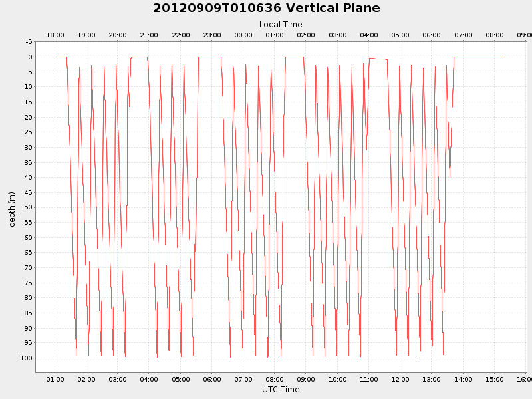Screen dimensions: 532x399
Task: Click the 11:00 UTC Time tick label
Action: [x=369, y=379]
